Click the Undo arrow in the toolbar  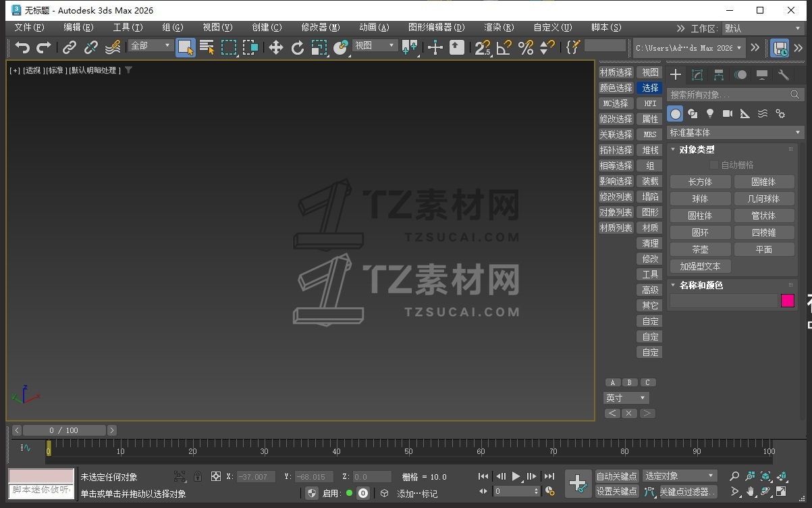click(22, 47)
